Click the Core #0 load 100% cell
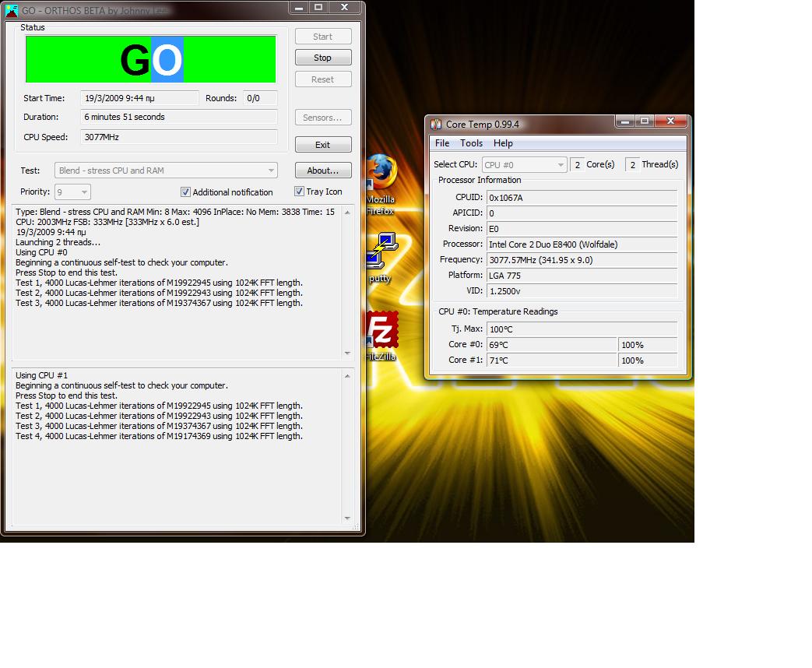This screenshot has width=812, height=668. 648,345
